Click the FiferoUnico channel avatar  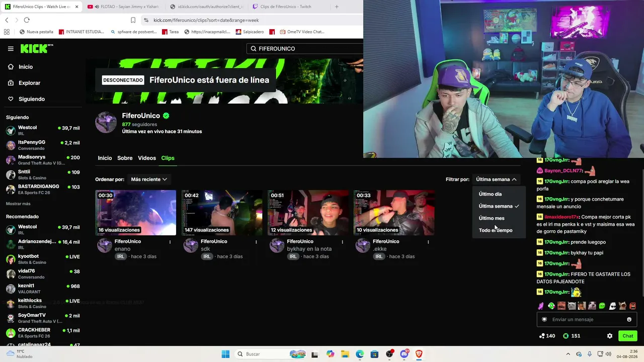pyautogui.click(x=106, y=122)
